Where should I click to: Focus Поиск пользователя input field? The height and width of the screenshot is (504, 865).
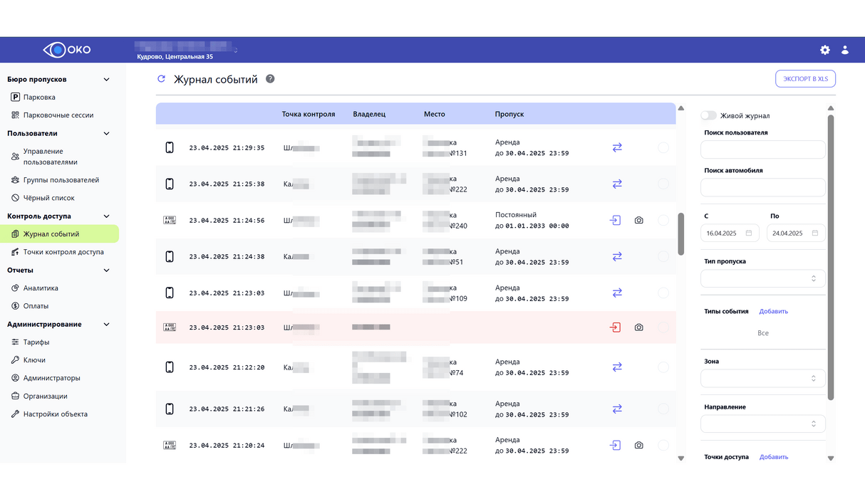(763, 149)
